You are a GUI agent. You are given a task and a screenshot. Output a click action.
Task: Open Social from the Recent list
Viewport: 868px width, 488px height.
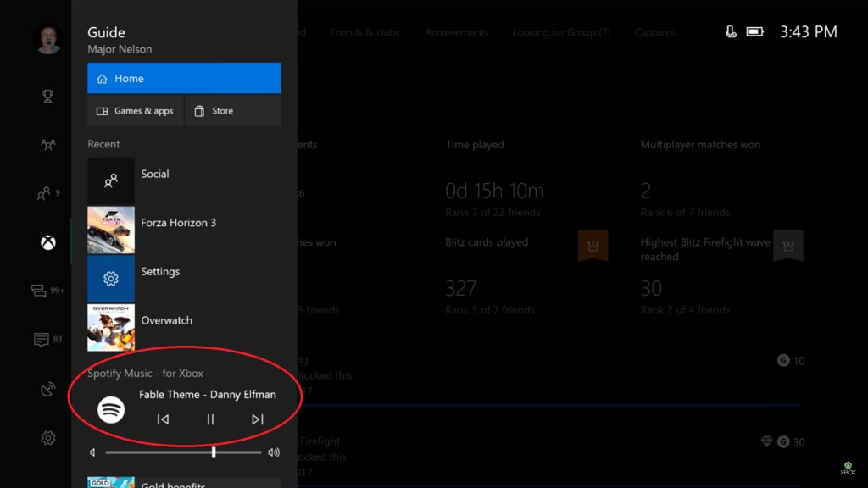click(x=184, y=181)
